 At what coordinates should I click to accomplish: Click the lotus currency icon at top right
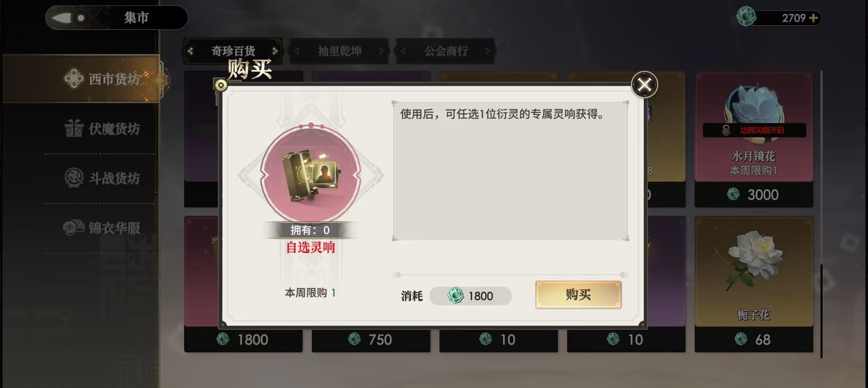coord(746,17)
